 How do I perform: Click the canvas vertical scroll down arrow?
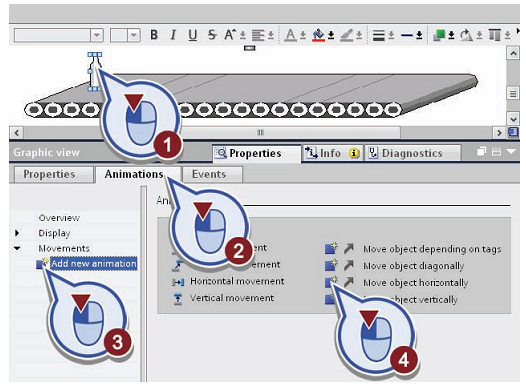[513, 119]
